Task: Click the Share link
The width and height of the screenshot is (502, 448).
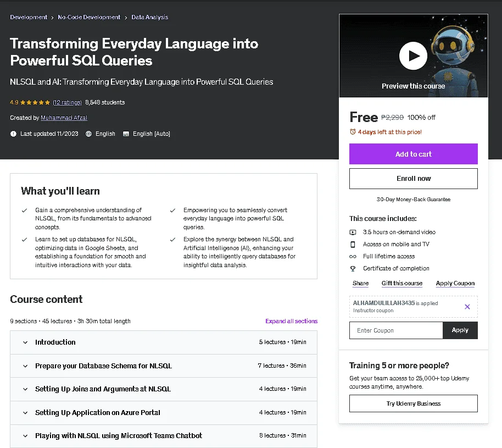Action: pos(360,283)
